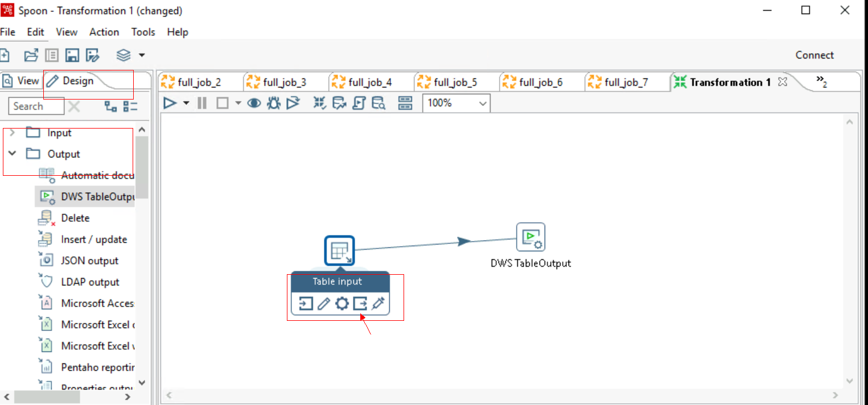
Task: Switch to the View tab
Action: (22, 81)
